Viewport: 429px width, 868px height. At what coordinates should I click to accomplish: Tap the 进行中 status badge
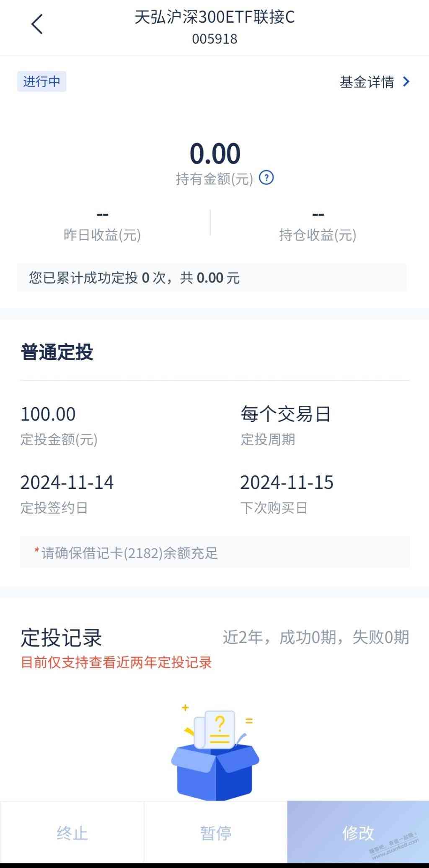pyautogui.click(x=41, y=81)
